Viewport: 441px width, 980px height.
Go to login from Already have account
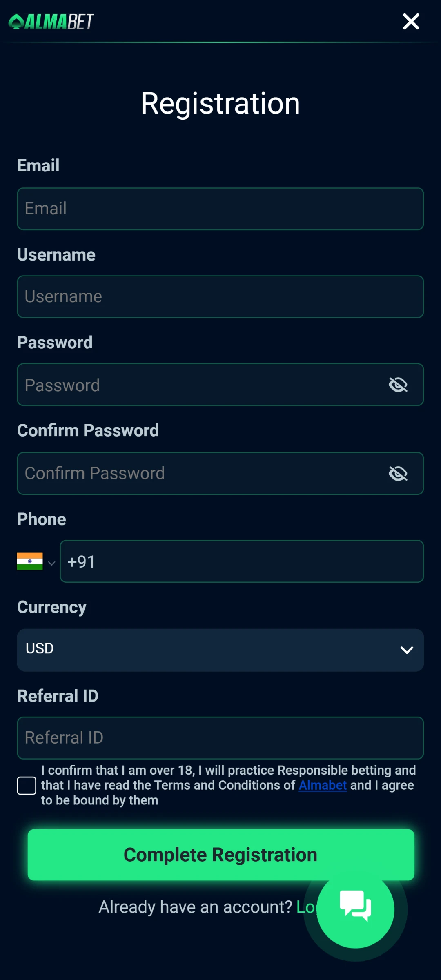pyautogui.click(x=306, y=907)
